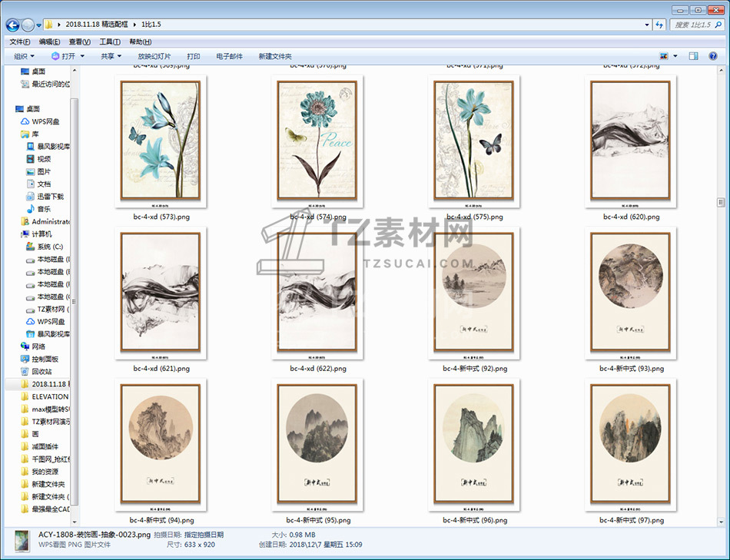The image size is (730, 560).
Task: Select WPS网盘 under 桌面
Action: coord(41,121)
